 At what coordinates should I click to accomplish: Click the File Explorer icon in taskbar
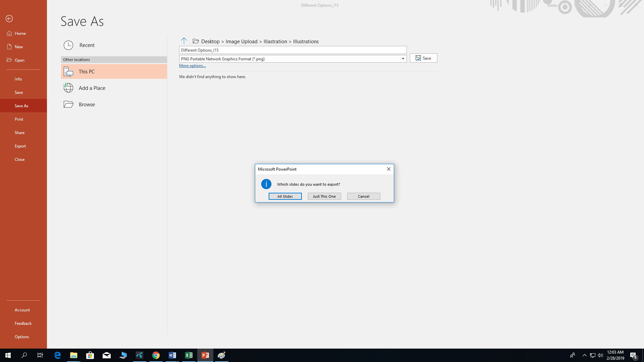click(x=74, y=355)
